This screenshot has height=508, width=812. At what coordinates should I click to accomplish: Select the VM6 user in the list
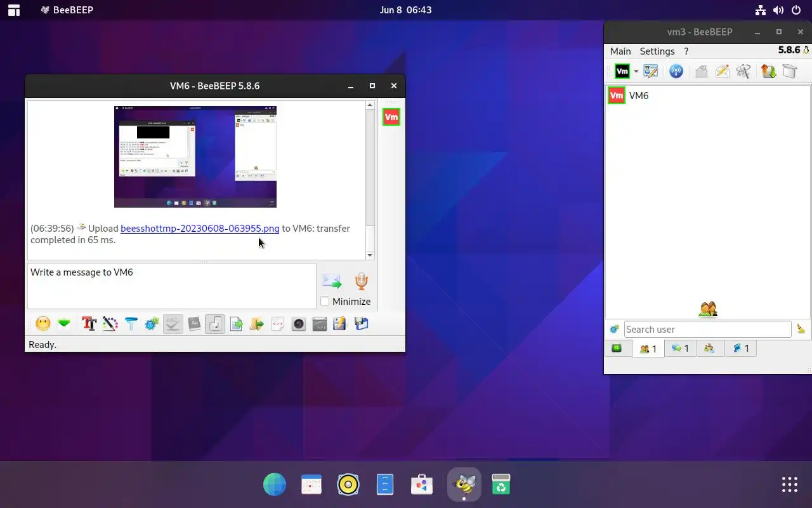click(707, 95)
